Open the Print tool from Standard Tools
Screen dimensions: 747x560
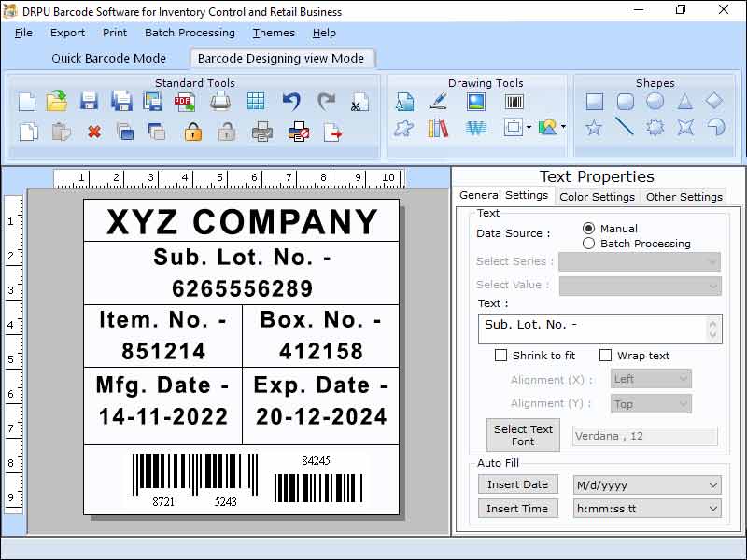(x=220, y=98)
